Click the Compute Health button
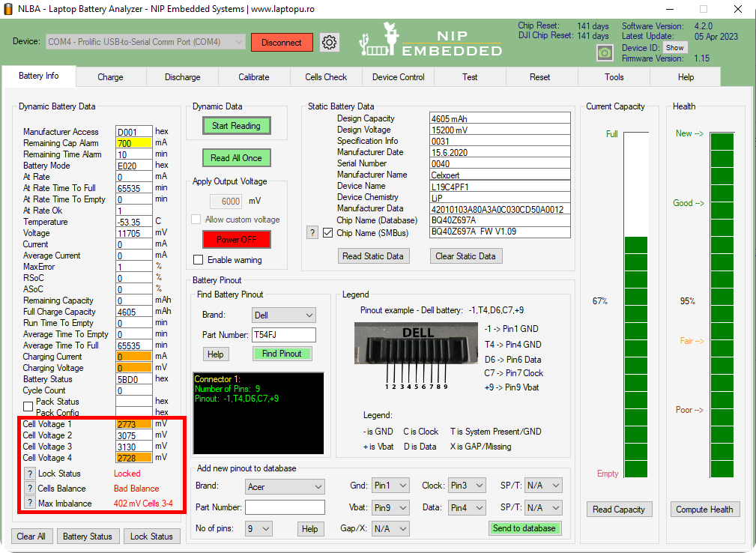This screenshot has width=756, height=553. (704, 510)
